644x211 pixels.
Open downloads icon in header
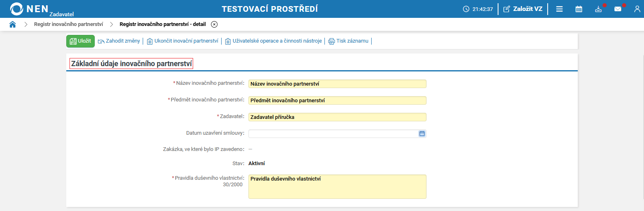[598, 9]
